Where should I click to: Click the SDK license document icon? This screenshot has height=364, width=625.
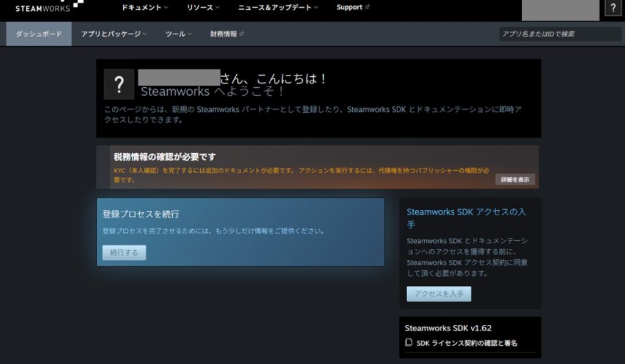coord(408,343)
